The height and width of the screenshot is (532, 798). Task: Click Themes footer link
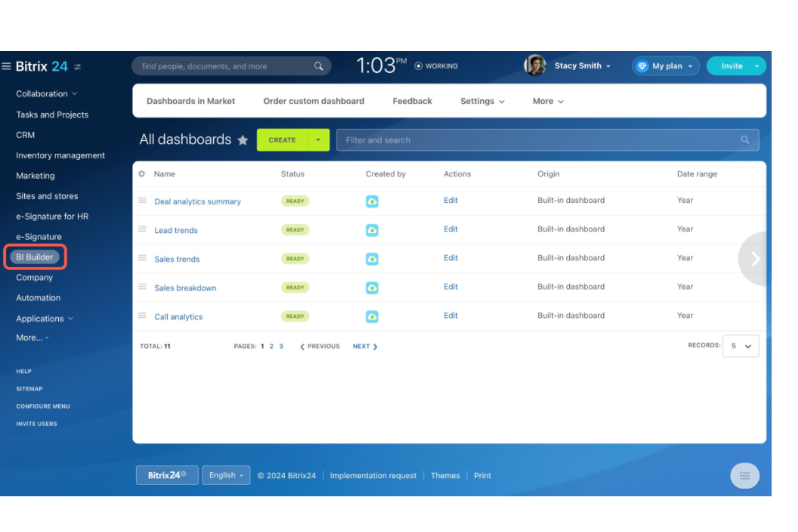445,476
